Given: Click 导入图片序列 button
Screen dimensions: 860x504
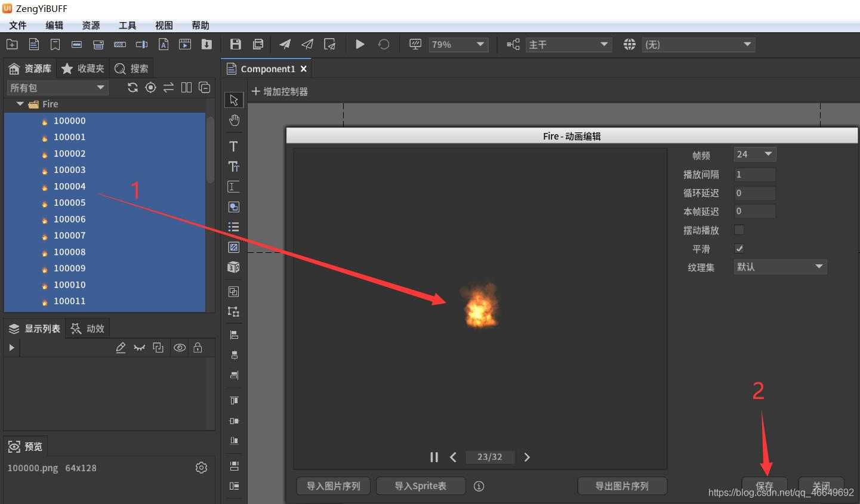Looking at the screenshot, I should tap(334, 486).
